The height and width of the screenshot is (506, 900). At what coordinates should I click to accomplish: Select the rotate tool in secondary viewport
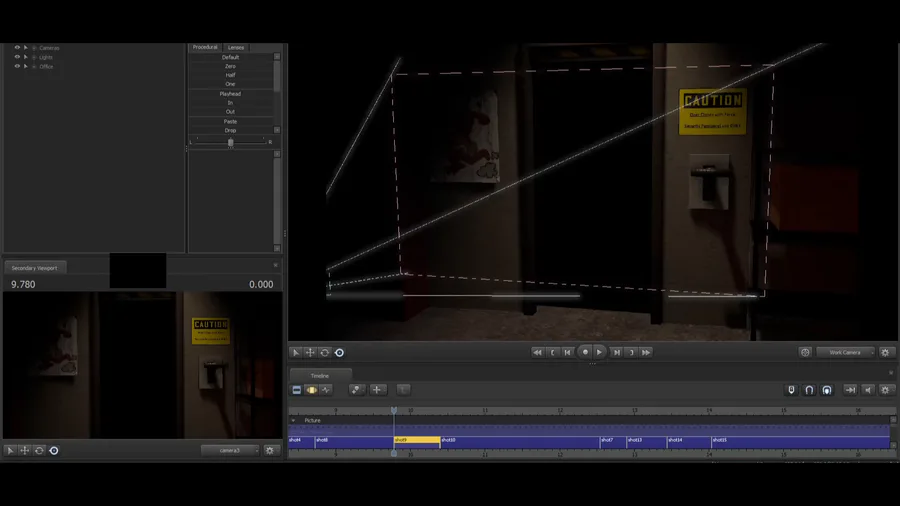pyautogui.click(x=39, y=450)
